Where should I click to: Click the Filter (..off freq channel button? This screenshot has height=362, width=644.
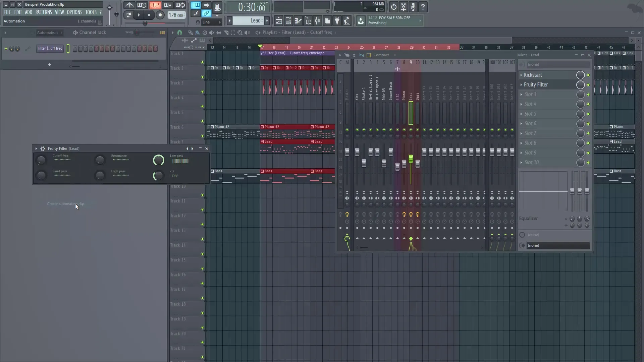50,49
